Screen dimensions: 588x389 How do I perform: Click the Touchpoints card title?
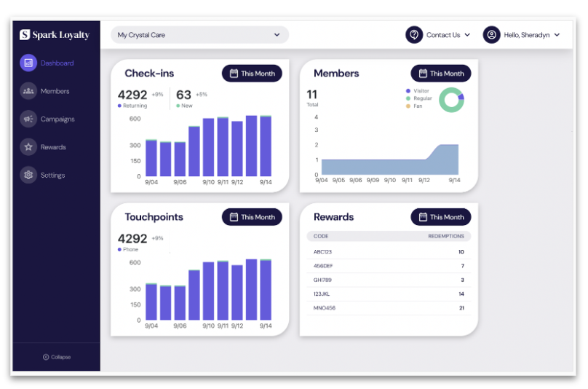[x=154, y=217]
